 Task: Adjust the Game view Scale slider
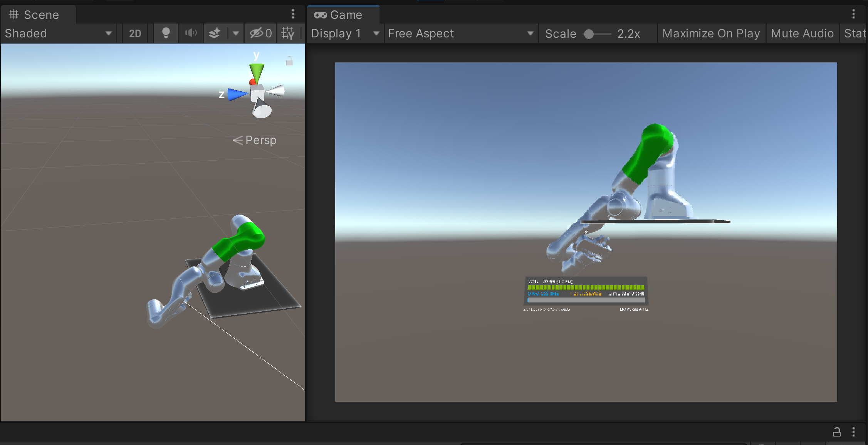tap(589, 34)
